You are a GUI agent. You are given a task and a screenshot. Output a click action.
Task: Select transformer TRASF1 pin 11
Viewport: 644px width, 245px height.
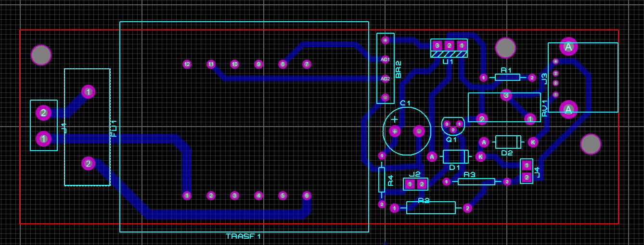(211, 64)
